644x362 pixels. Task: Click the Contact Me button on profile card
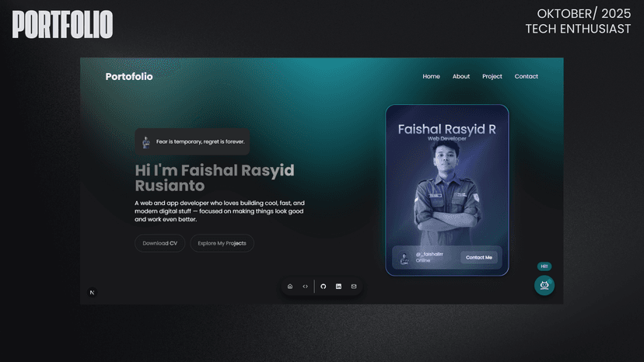tap(479, 257)
